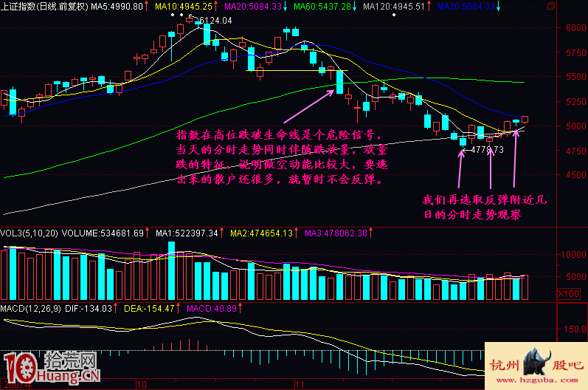
Task: Click the 150.0 MACD axis label
Action: tap(575, 329)
